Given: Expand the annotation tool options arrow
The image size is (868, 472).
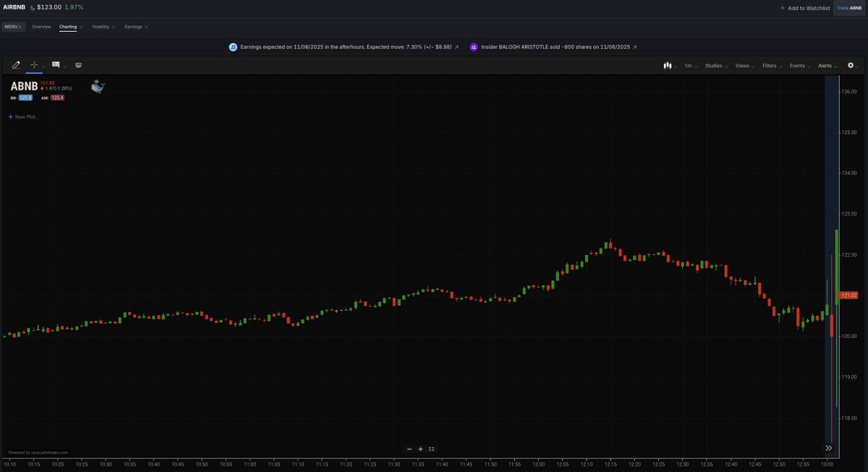Looking at the screenshot, I should pyautogui.click(x=65, y=66).
